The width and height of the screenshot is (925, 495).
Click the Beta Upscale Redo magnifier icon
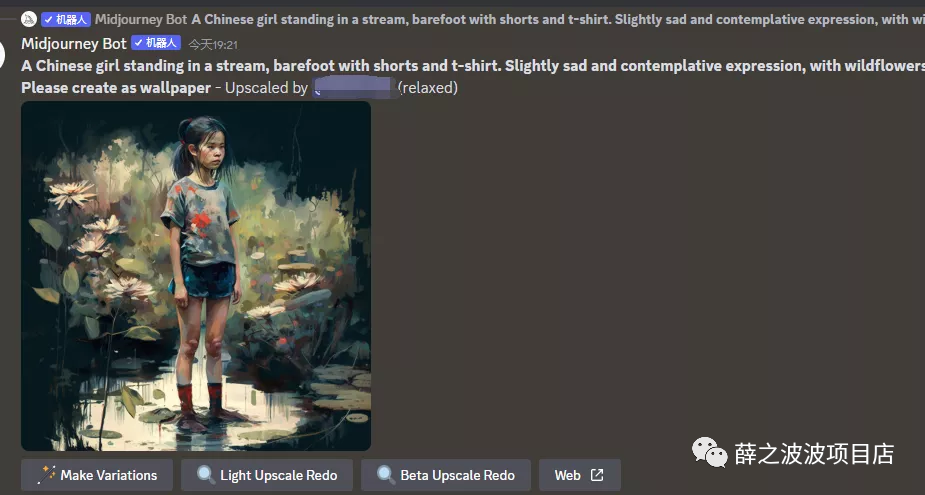(386, 475)
